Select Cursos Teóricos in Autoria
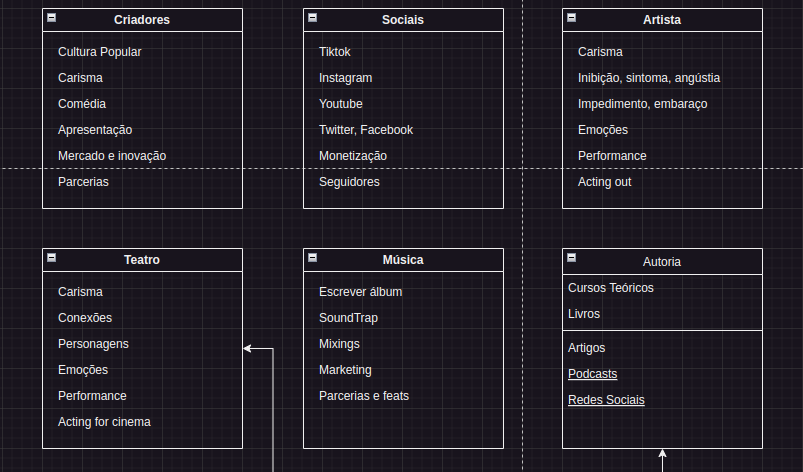The width and height of the screenshot is (803, 472). pyautogui.click(x=611, y=288)
